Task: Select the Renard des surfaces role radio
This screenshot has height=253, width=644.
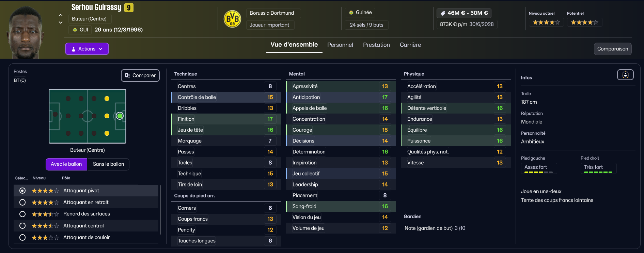Action: coord(22,214)
